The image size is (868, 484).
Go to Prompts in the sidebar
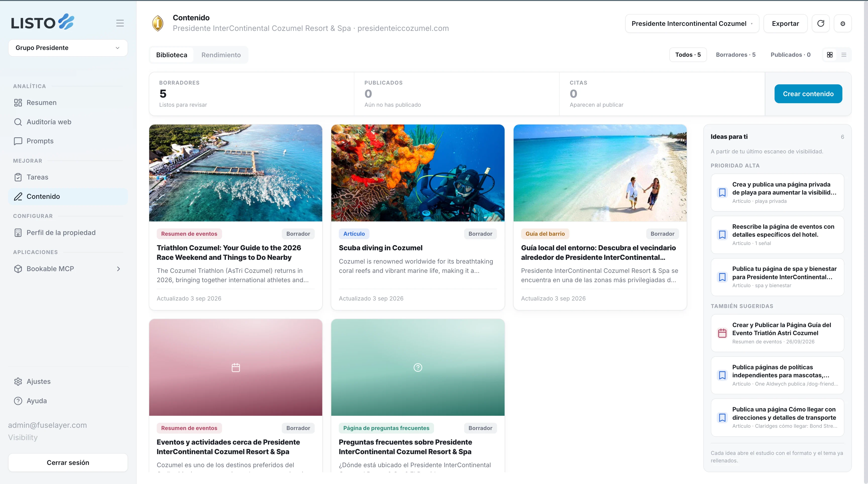coord(68,141)
